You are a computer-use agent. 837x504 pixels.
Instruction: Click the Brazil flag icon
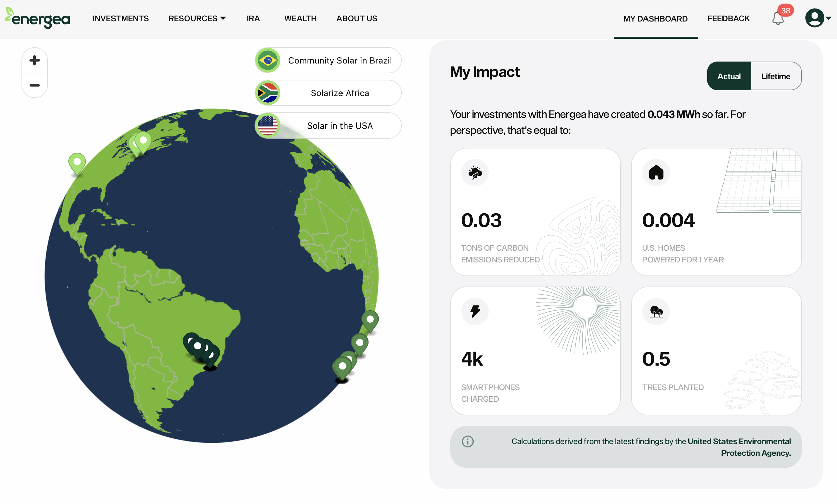268,61
